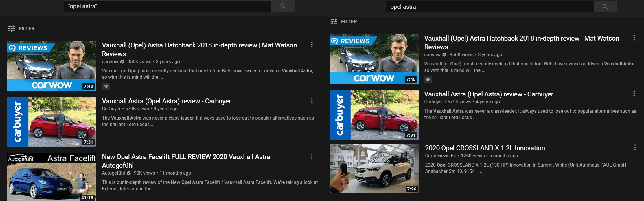Image resolution: width=644 pixels, height=201 pixels.
Task: Open the more-options menu for the Opel CROSSLAND X video
Action: coord(635,147)
